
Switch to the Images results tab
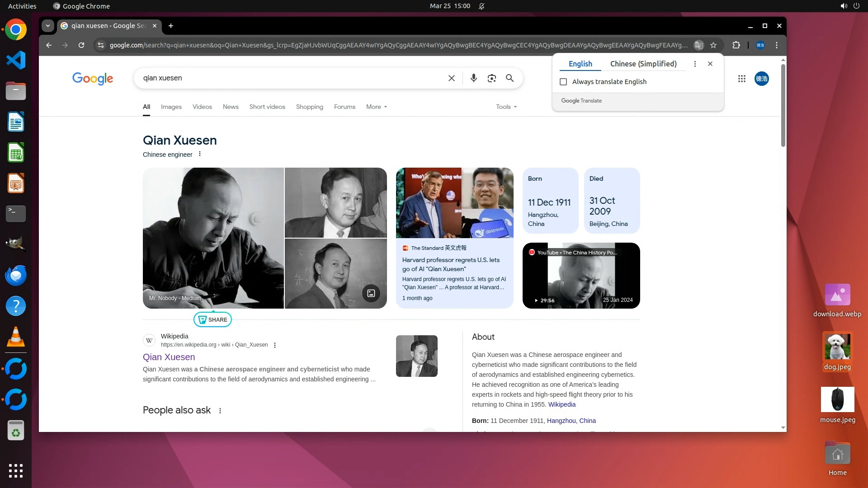coord(171,107)
